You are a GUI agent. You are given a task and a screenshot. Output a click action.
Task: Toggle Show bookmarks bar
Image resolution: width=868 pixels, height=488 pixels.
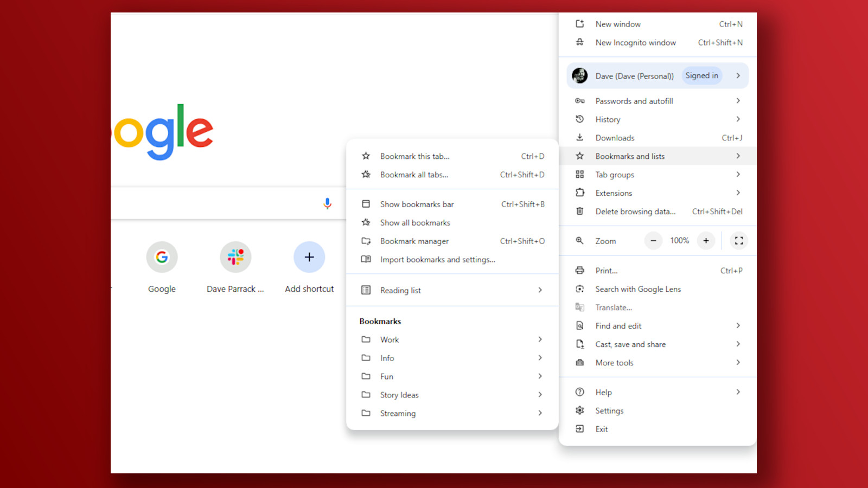417,204
